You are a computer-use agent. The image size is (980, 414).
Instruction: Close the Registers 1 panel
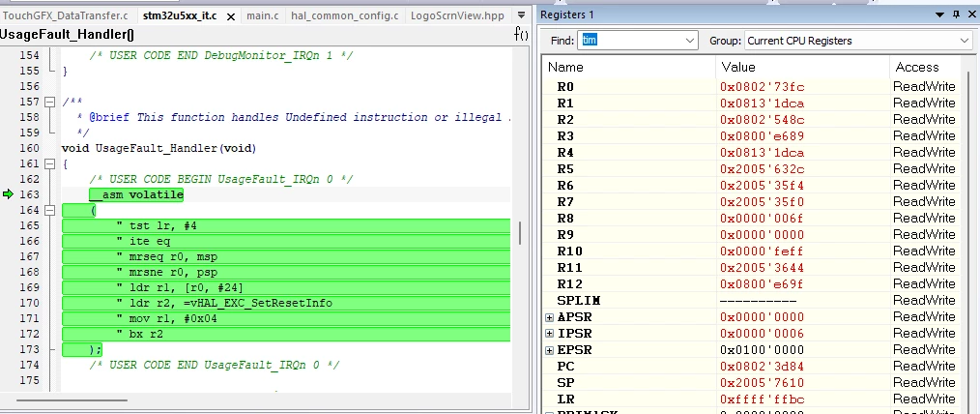click(972, 14)
